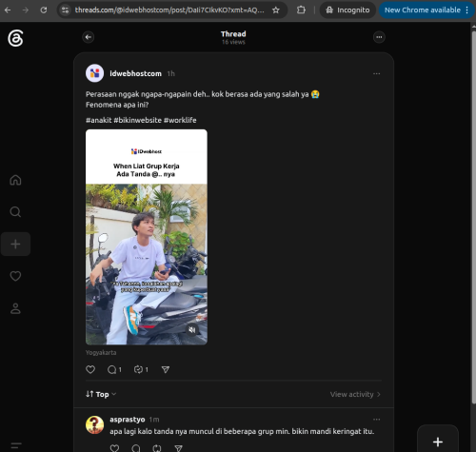Screen dimensions: 476x452
Task: Share the idwebhostcom post
Action: pos(166,369)
